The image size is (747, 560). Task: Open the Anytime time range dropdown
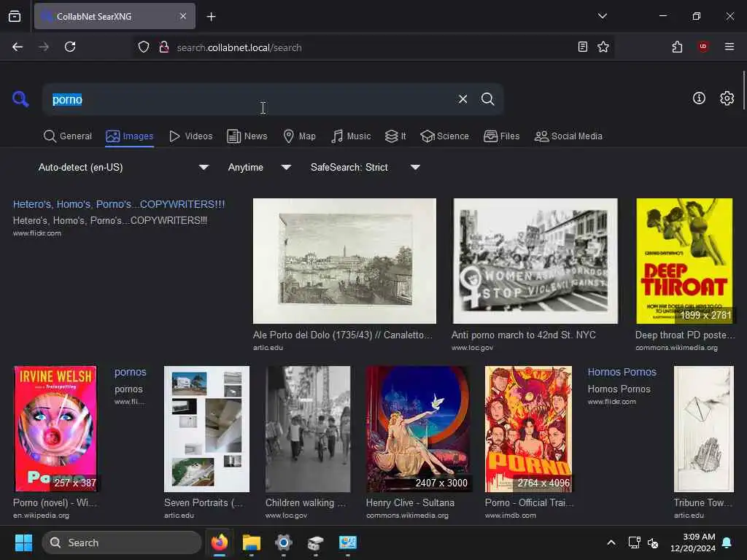click(259, 167)
